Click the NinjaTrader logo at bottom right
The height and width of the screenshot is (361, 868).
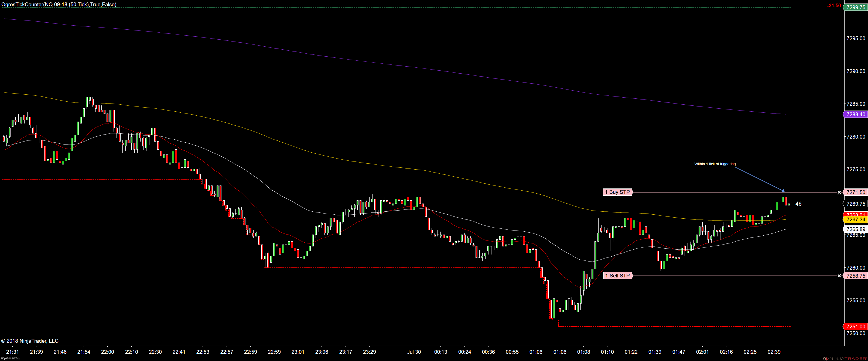(845, 359)
